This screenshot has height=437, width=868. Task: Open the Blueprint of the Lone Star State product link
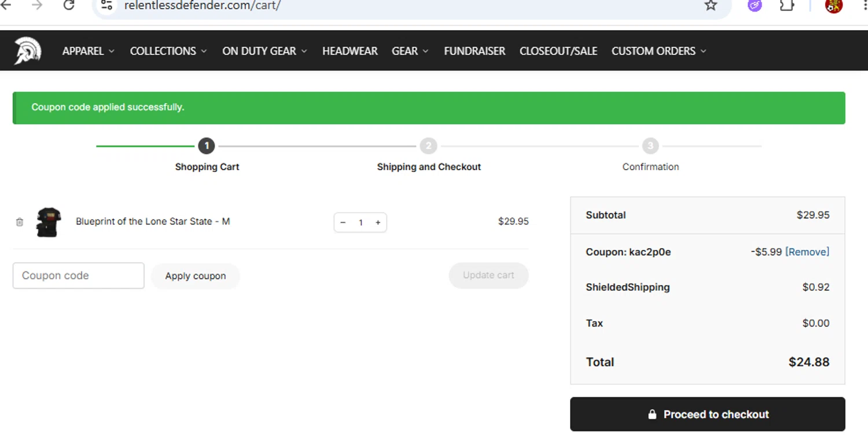click(x=153, y=221)
